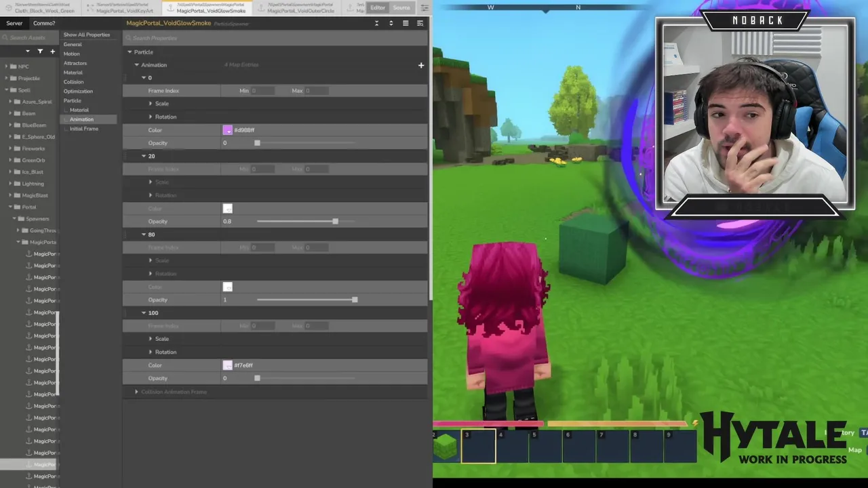Jump to Optimization properties
Image resolution: width=868 pixels, height=488 pixels.
coord(78,91)
